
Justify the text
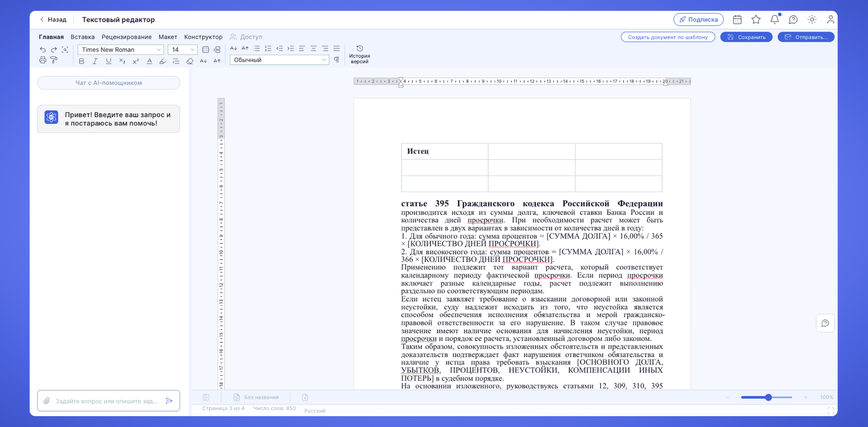(336, 48)
